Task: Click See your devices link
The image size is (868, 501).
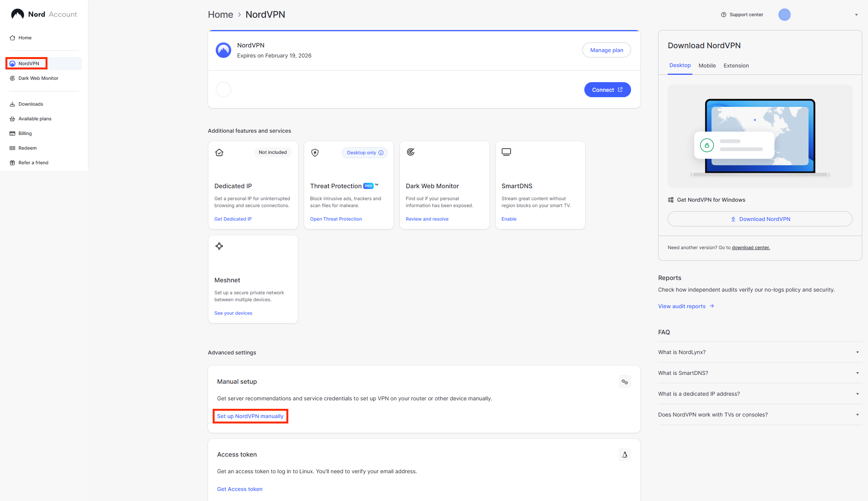Action: (233, 313)
